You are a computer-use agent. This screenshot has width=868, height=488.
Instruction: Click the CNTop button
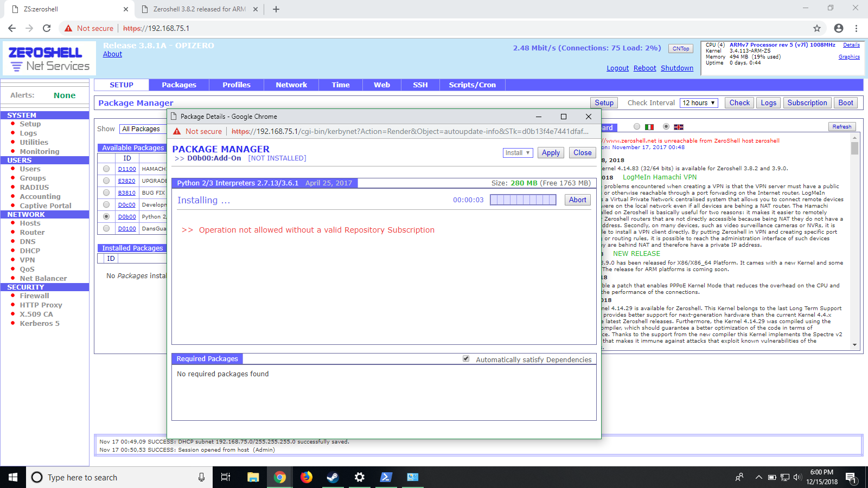[x=681, y=49]
